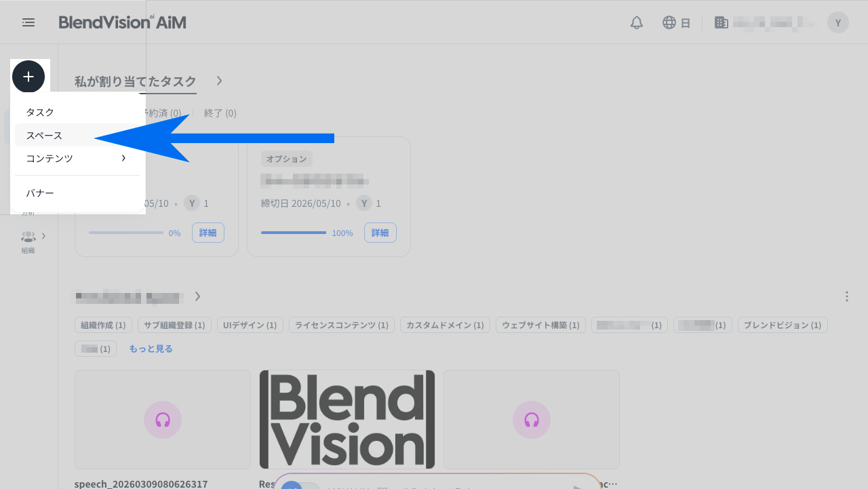Click the plus create button
The width and height of the screenshot is (868, 489).
coord(28,77)
